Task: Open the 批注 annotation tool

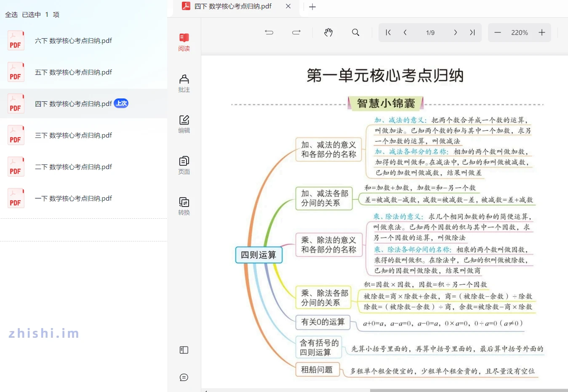Action: (184, 83)
